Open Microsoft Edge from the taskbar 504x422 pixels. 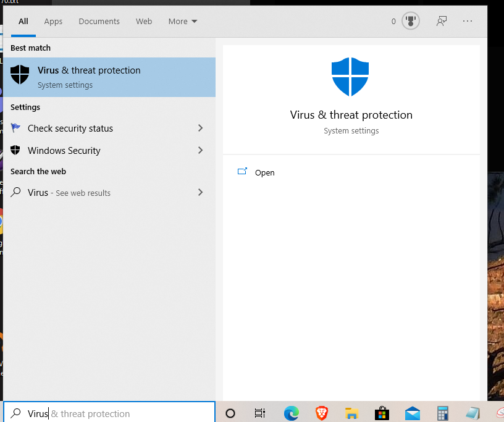291,413
